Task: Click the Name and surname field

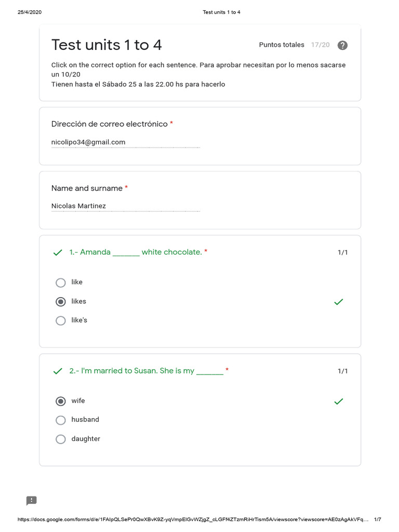Action: [x=125, y=206]
